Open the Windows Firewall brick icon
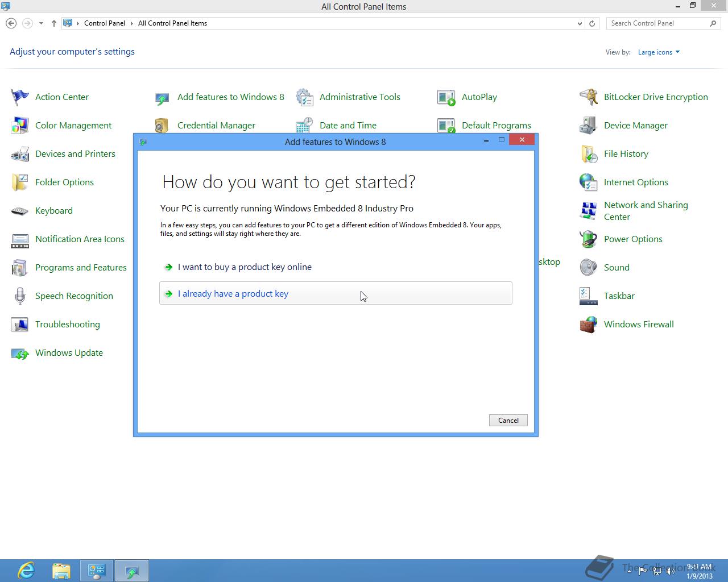Screen dimensions: 728x582 tap(589, 325)
